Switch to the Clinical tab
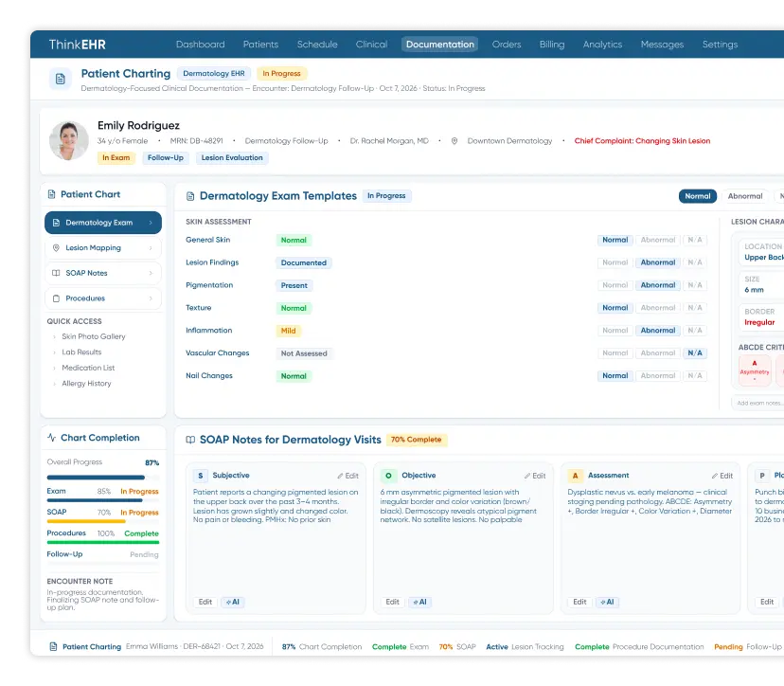 click(x=371, y=45)
